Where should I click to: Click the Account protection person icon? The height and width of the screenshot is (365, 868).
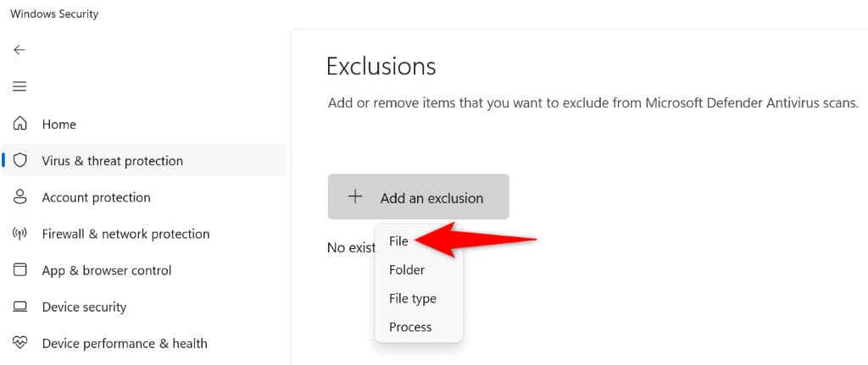coord(20,197)
